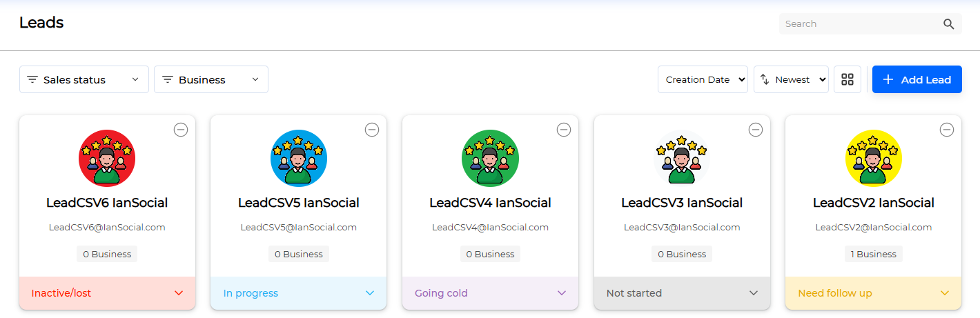Click minus icon on LeadCSV5 card
The width and height of the screenshot is (980, 318).
372,130
